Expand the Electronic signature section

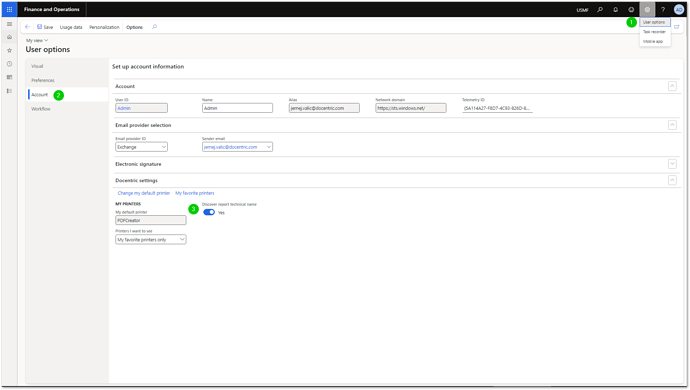click(672, 164)
